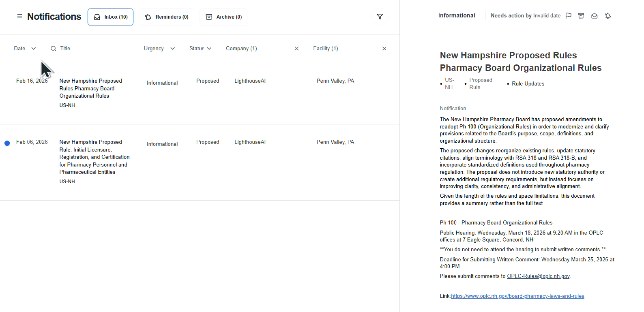Open the board-pharmacy-laws-and-rules link

click(517, 296)
